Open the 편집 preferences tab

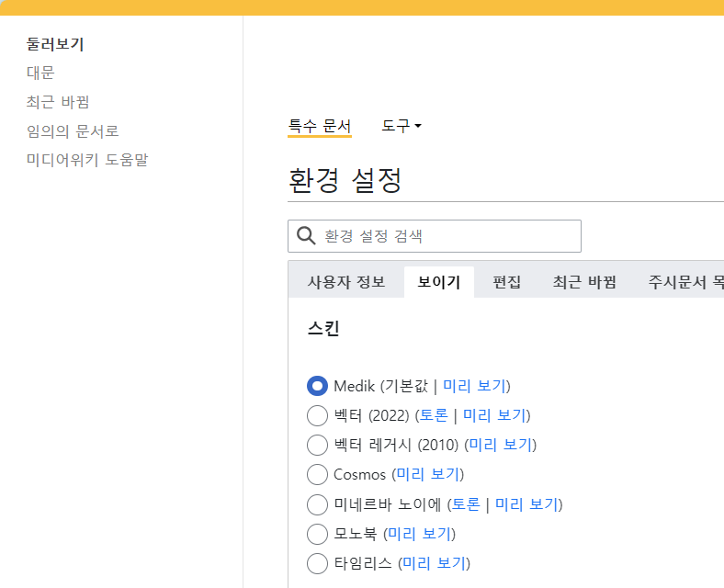pos(506,282)
